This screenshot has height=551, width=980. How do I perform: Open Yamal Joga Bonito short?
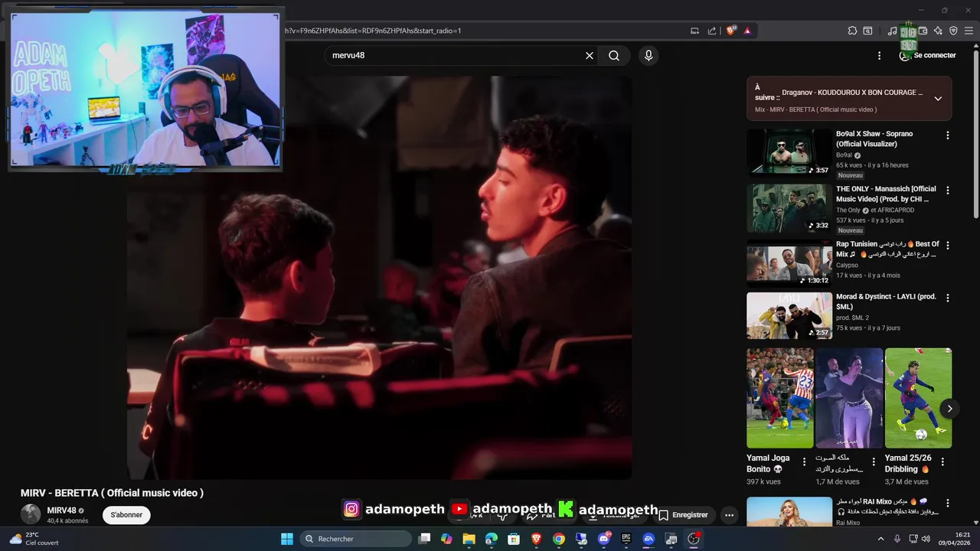click(780, 398)
